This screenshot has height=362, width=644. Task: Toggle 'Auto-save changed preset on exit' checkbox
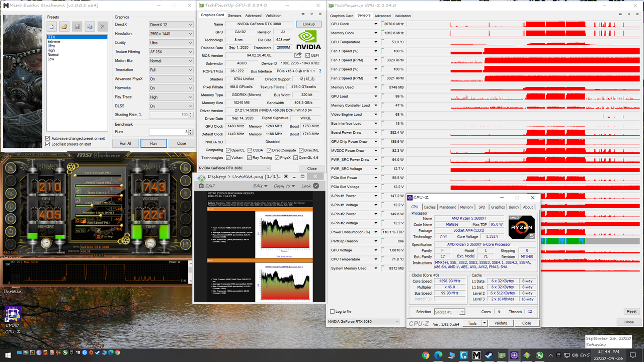tap(48, 138)
